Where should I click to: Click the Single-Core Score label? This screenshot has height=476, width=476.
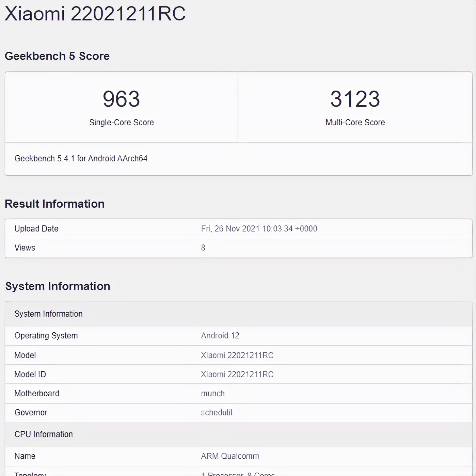click(x=122, y=122)
